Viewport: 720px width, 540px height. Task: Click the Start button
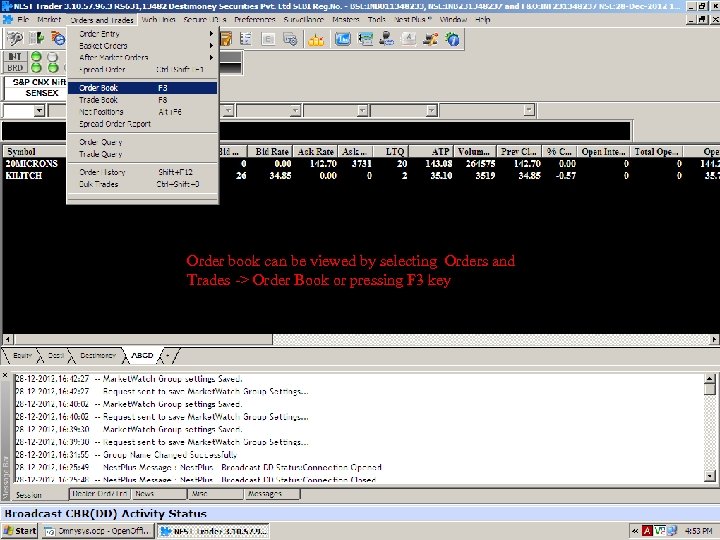20,531
